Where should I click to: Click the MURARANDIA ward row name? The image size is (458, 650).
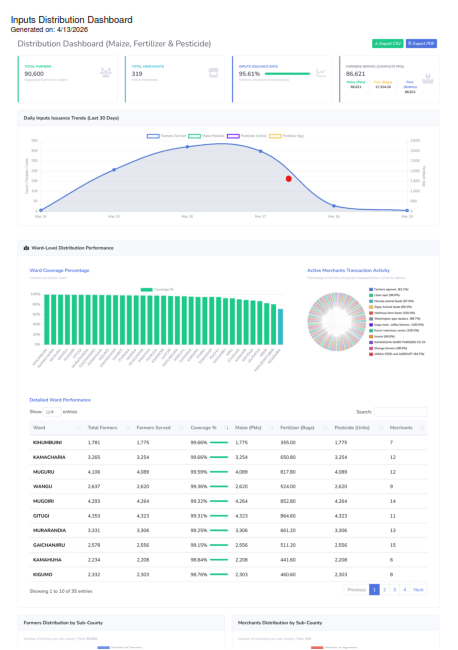coord(49,530)
